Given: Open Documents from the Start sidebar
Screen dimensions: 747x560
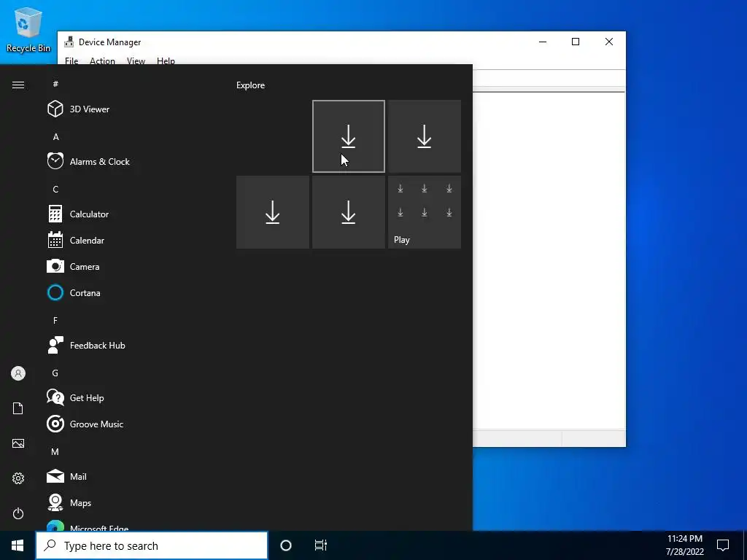Looking at the screenshot, I should coord(18,408).
